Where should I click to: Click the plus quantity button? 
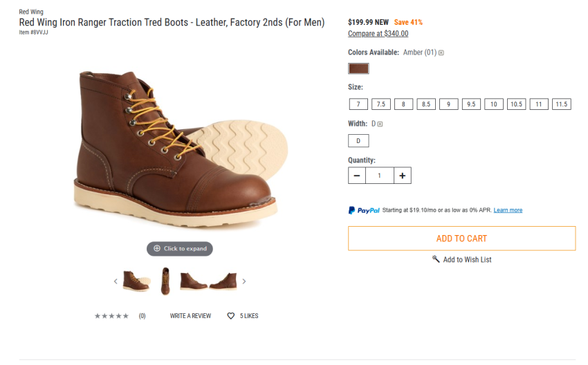coord(402,176)
